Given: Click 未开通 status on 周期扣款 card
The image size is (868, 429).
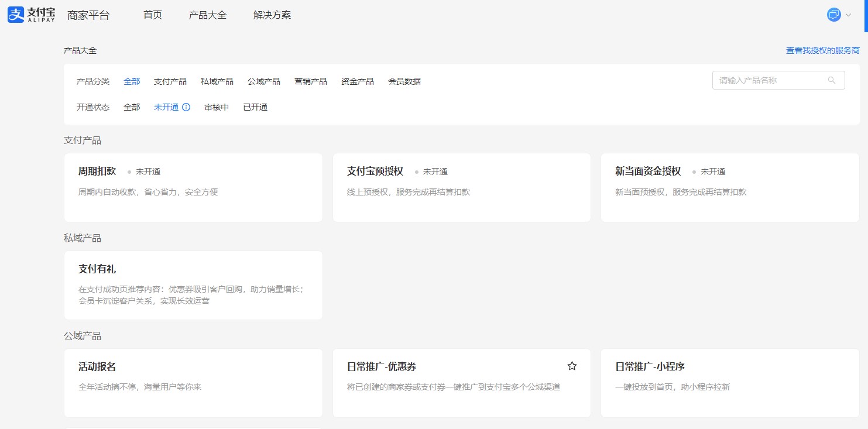Looking at the screenshot, I should [x=148, y=171].
